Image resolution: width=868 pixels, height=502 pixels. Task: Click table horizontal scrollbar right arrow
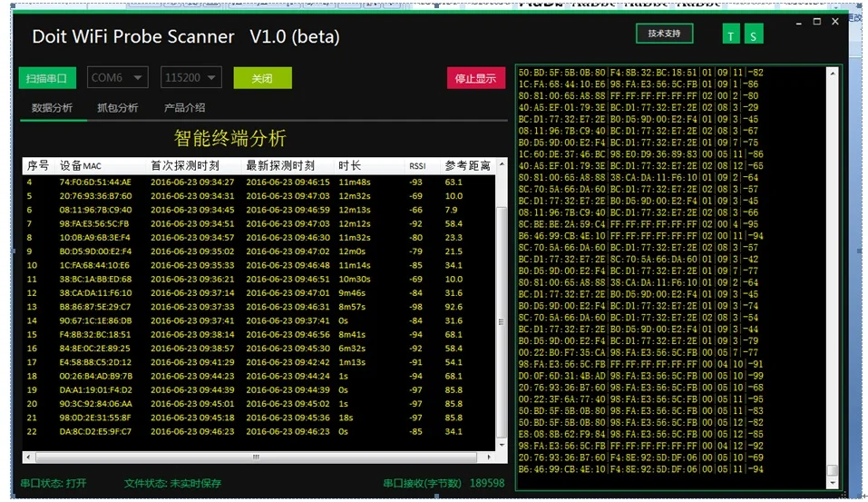[489, 458]
